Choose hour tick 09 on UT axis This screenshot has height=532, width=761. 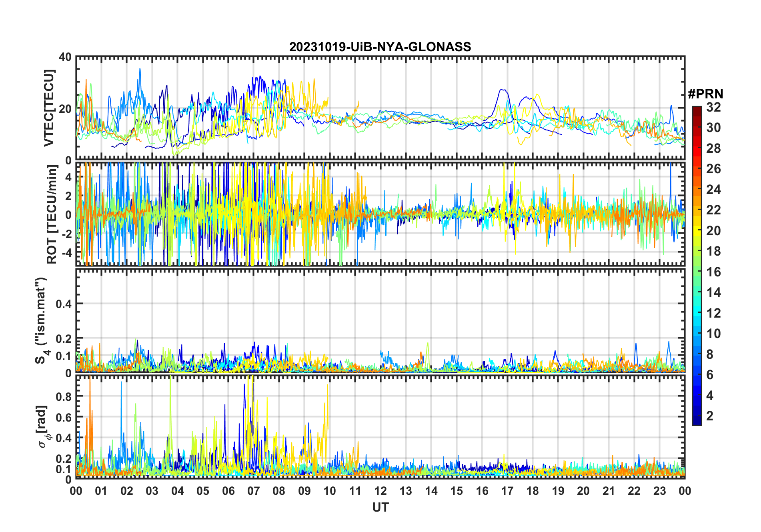pyautogui.click(x=304, y=491)
